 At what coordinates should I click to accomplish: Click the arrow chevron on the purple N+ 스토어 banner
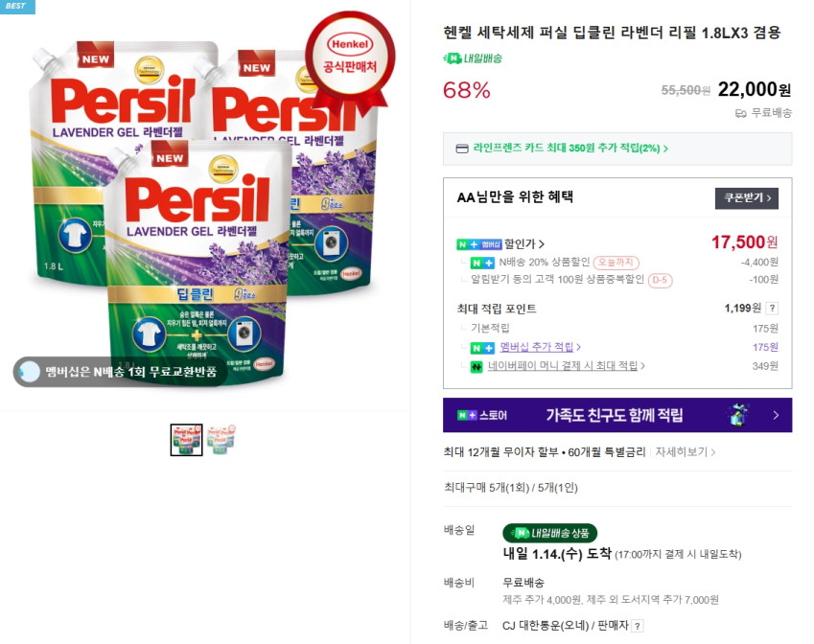tap(776, 415)
